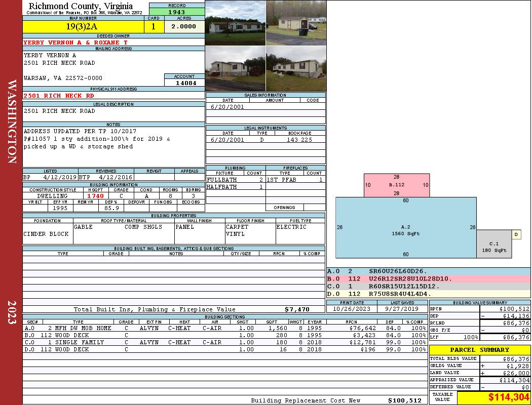Click the FULLBATH fixture row
This screenshot has width=532, height=405.
point(236,180)
